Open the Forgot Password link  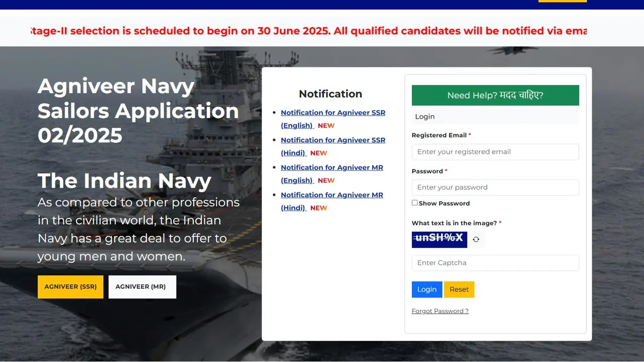(x=440, y=311)
